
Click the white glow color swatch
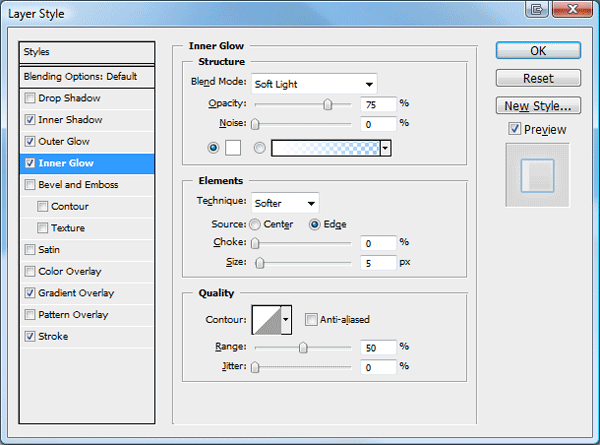coord(233,148)
